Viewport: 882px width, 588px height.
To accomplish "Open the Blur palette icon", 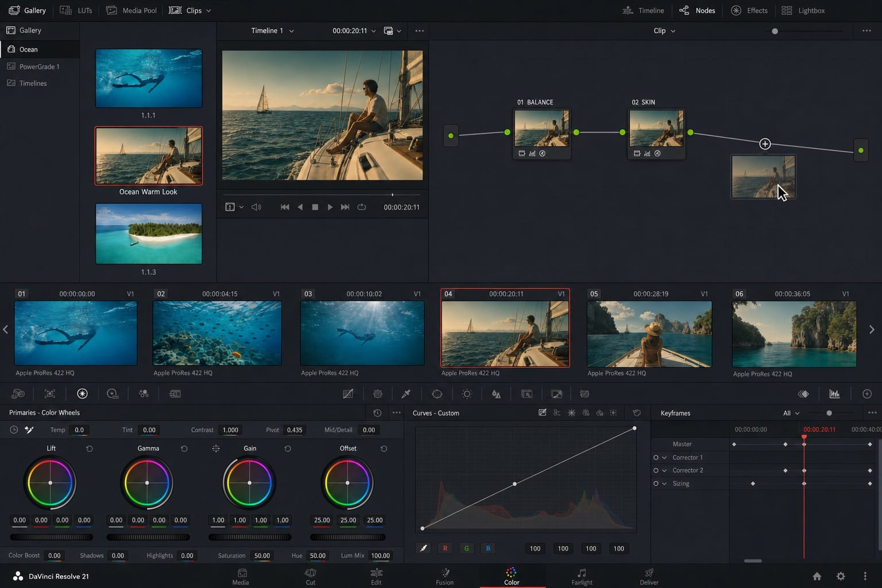I will tap(496, 394).
